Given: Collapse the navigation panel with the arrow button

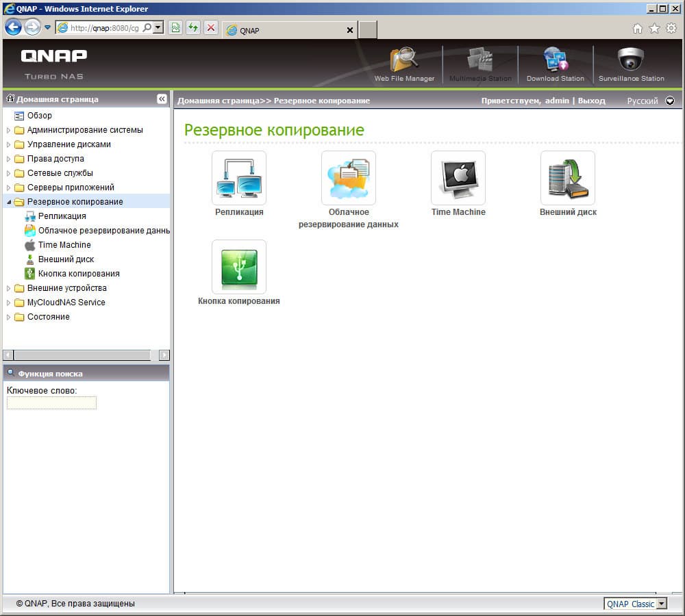Looking at the screenshot, I should (162, 99).
